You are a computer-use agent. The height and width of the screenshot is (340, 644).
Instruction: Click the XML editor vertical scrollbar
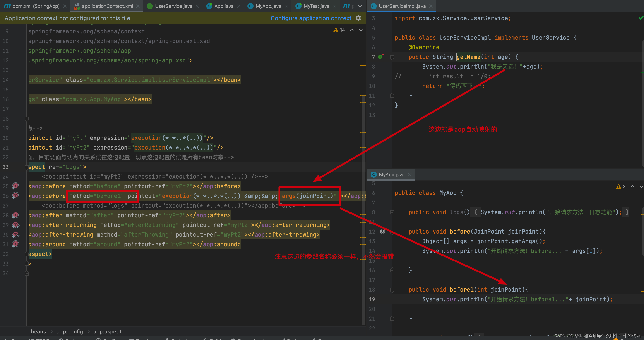click(x=363, y=175)
